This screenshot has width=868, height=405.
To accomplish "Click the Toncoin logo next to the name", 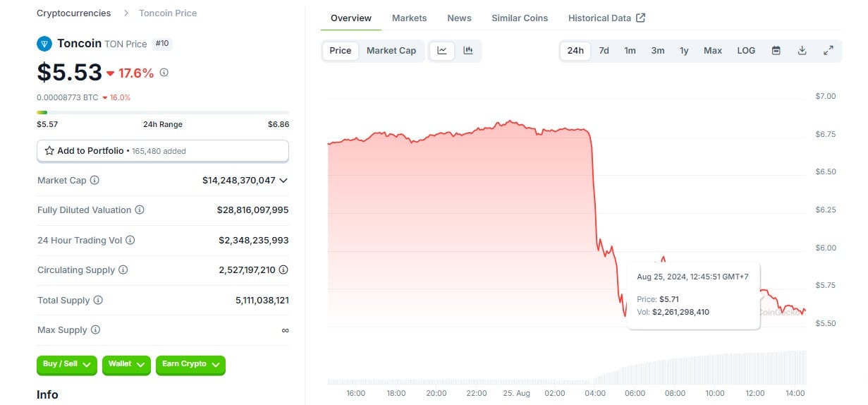I will (x=44, y=44).
